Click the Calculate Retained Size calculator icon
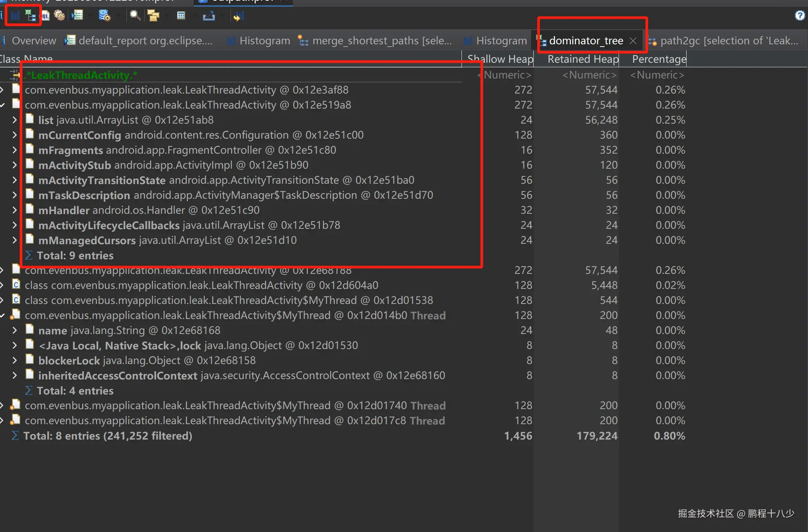 point(181,16)
